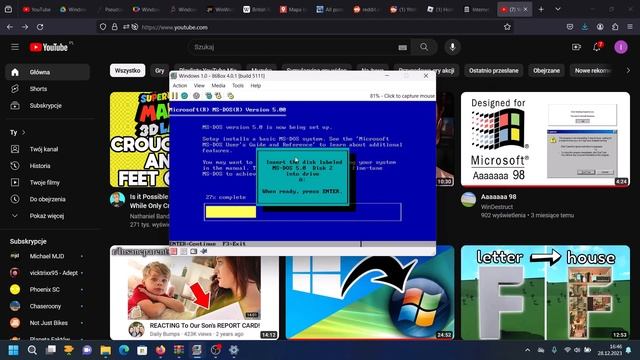The image size is (640, 360).
Task: Open the View menu in 86Box
Action: coord(199,86)
